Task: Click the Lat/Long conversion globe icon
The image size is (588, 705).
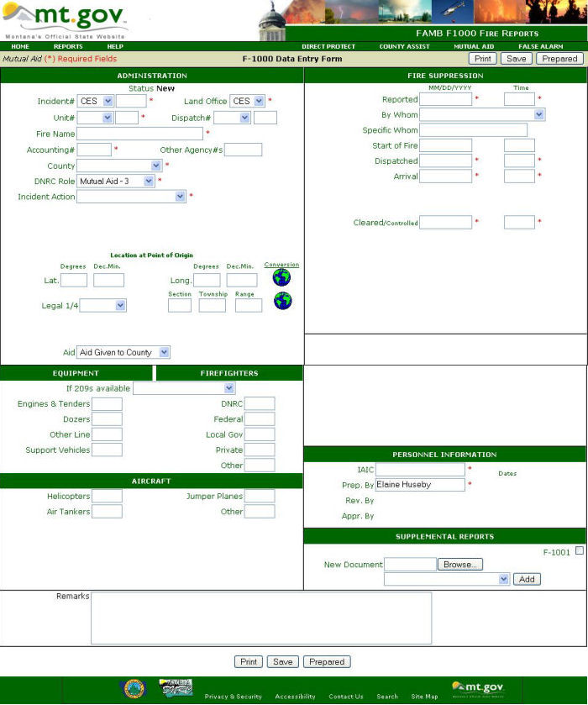Action: point(281,278)
